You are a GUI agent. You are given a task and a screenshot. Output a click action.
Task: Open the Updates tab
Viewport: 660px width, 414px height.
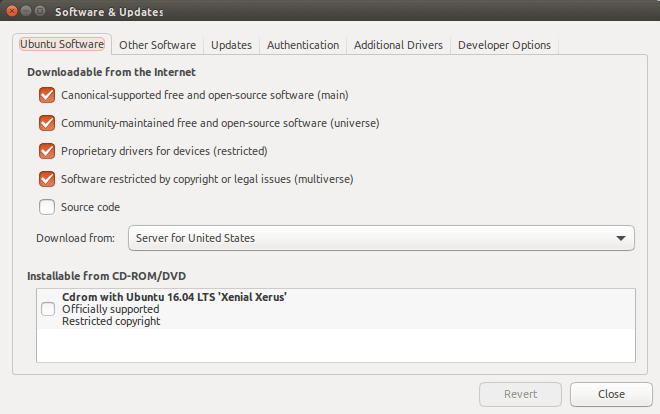tap(232, 45)
